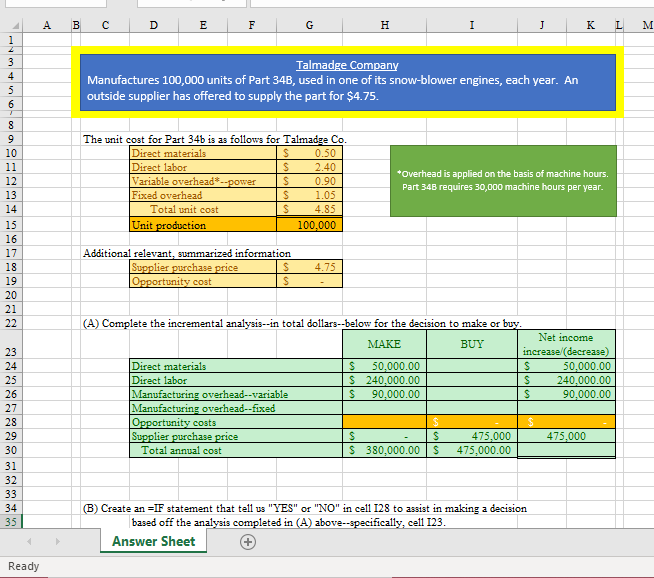
Task: Select column G header
Action: [x=309, y=24]
